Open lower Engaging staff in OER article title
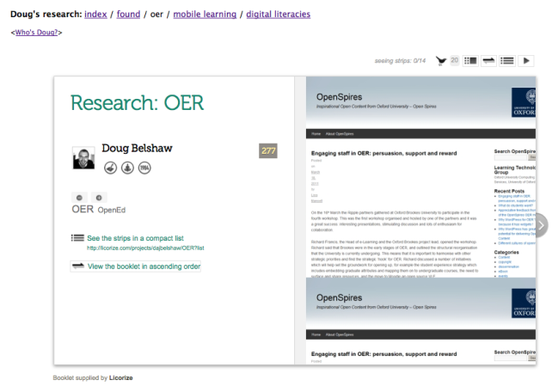This screenshot has width=558, height=392. (x=384, y=354)
